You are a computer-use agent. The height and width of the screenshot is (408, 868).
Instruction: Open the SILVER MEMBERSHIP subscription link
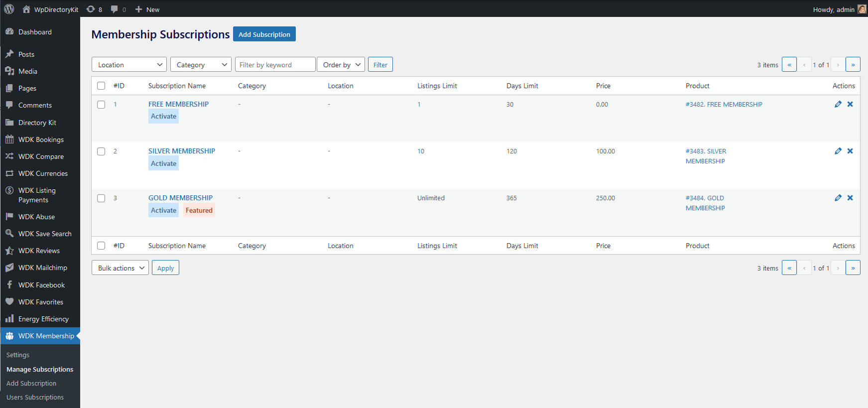(x=182, y=151)
